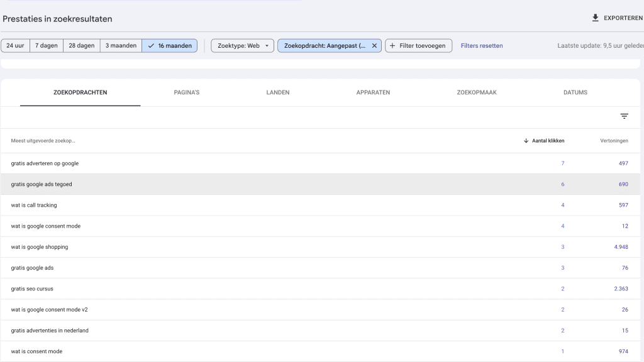
Task: Select the 28 dagen date range
Action: coord(81,45)
